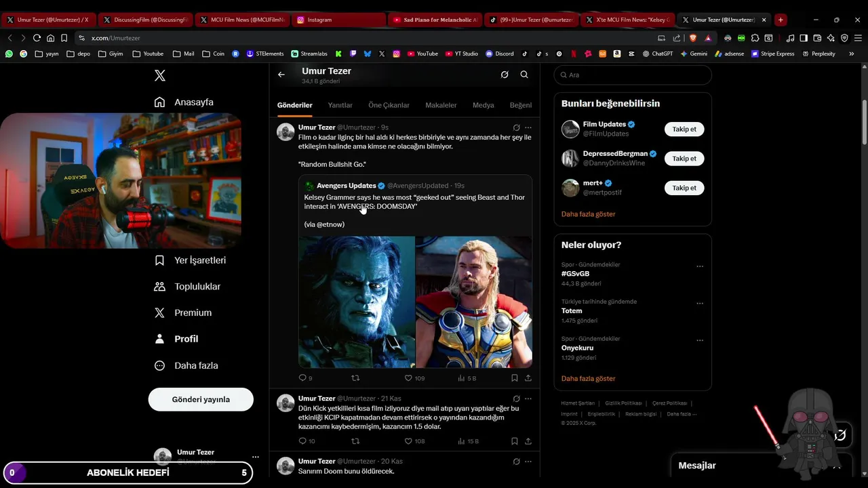Bookmark the 21 Kas post
Screen dimensions: 868x488
(x=515, y=441)
